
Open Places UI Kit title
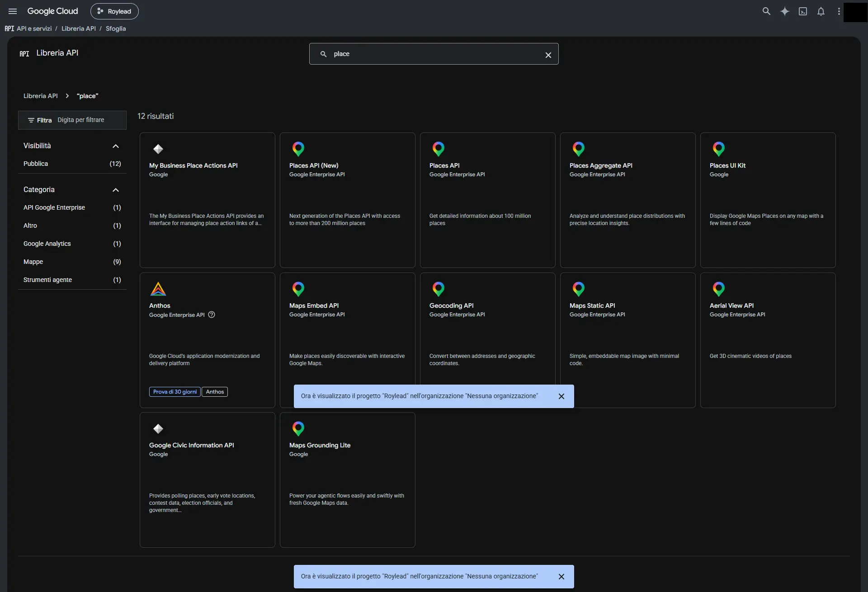pos(727,165)
